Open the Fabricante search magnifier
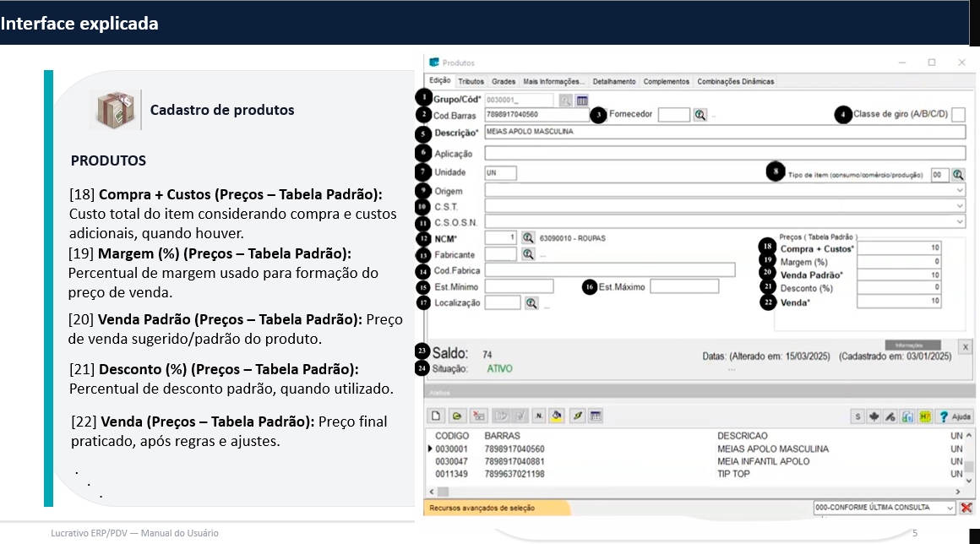 (x=528, y=253)
